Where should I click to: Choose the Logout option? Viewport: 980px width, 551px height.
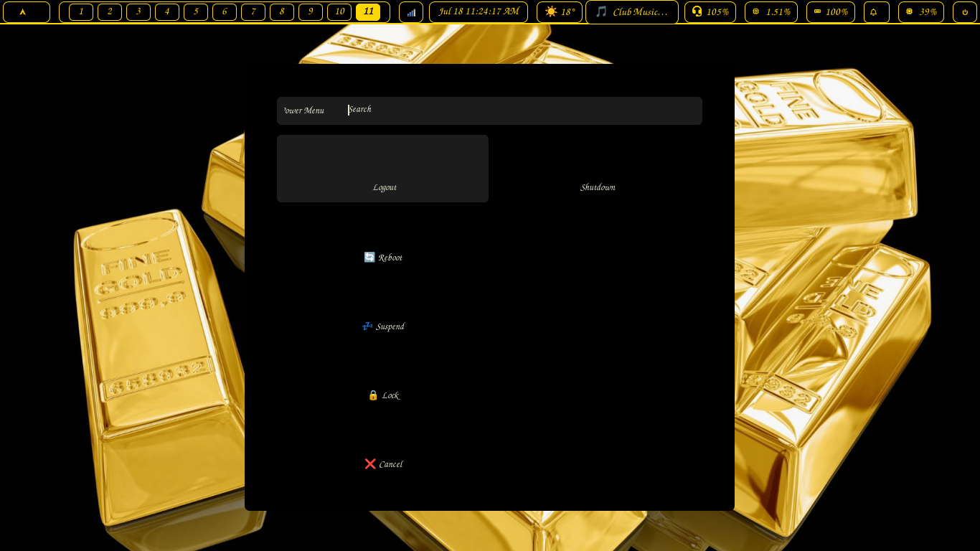tap(382, 169)
